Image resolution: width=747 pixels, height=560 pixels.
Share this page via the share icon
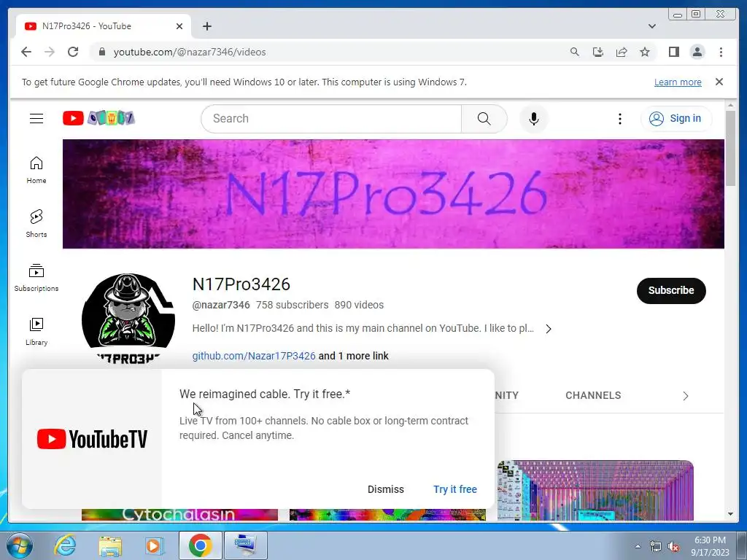tap(622, 52)
